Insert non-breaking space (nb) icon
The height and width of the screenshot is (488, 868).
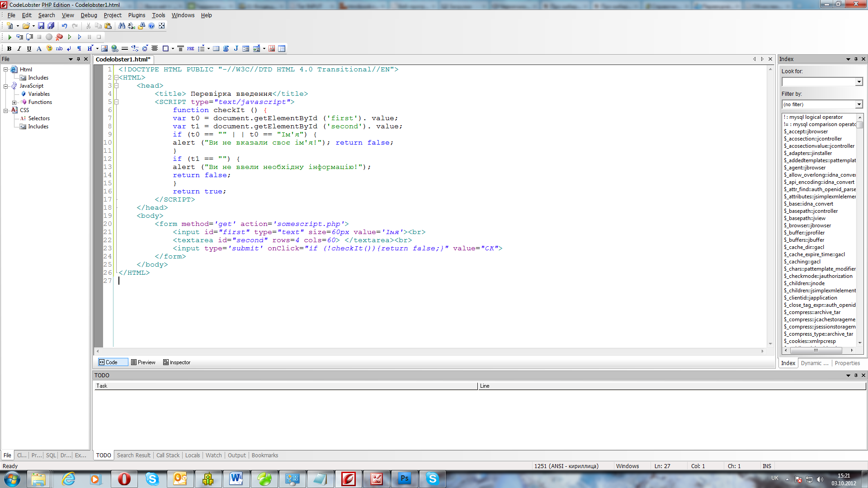tap(59, 48)
